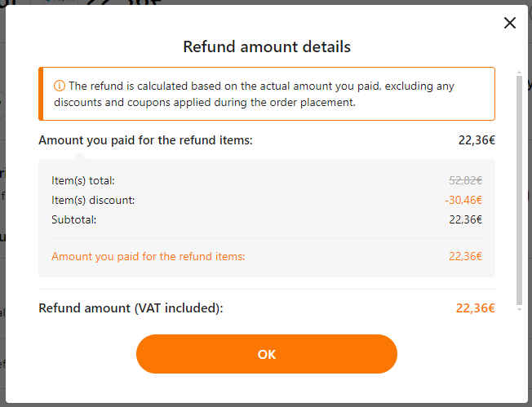Click the scrollbar down arrow
The height and width of the screenshot is (407, 532).
coord(519,308)
